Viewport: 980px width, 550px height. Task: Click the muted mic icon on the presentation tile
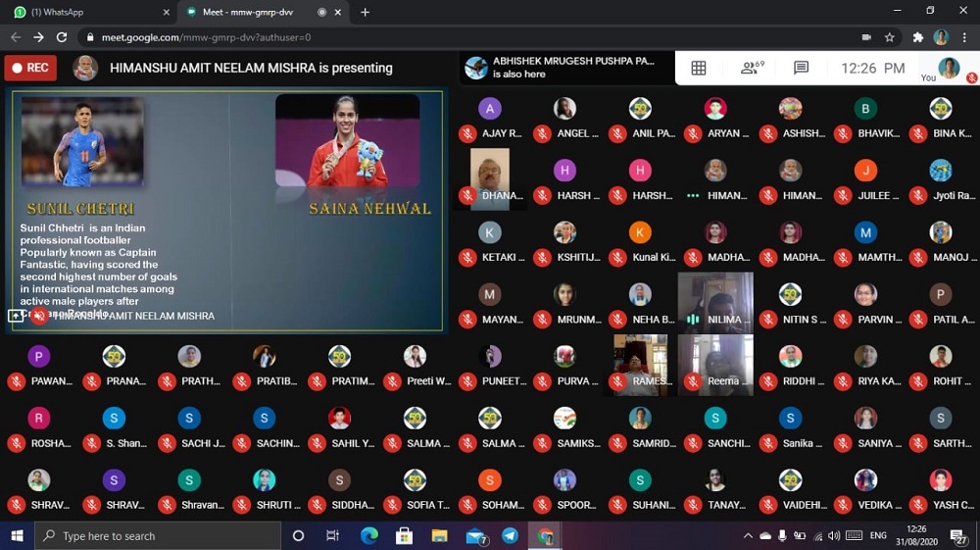(x=39, y=316)
